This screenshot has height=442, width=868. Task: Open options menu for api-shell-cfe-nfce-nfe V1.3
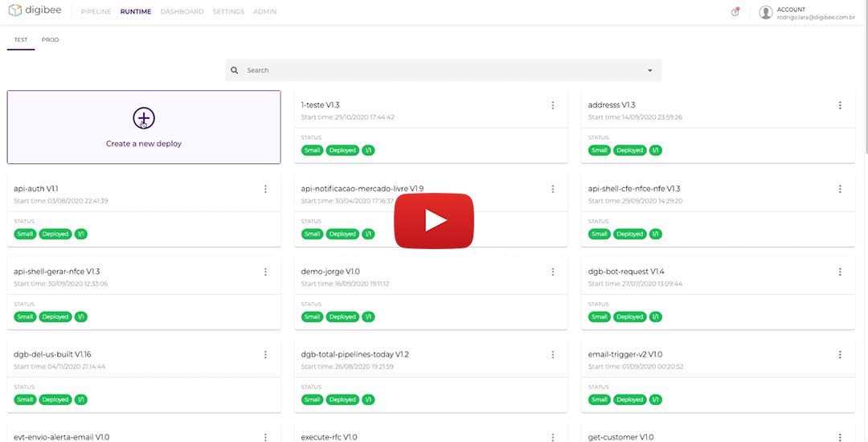click(840, 189)
